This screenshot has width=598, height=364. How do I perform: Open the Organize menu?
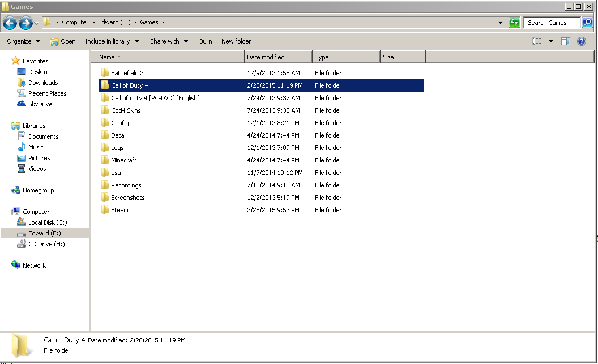(23, 41)
